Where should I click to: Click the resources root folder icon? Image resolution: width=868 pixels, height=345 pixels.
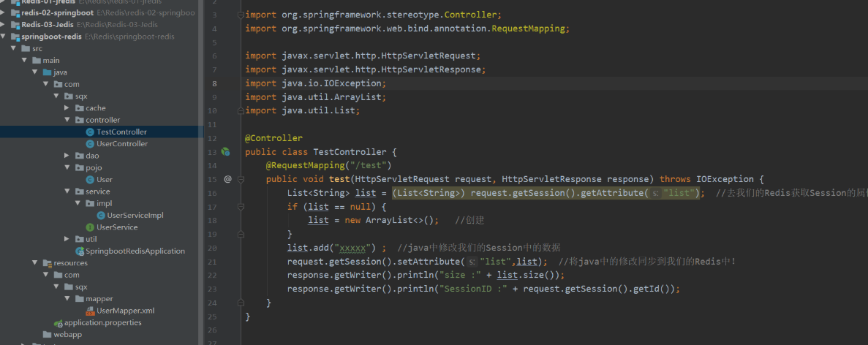click(x=48, y=263)
